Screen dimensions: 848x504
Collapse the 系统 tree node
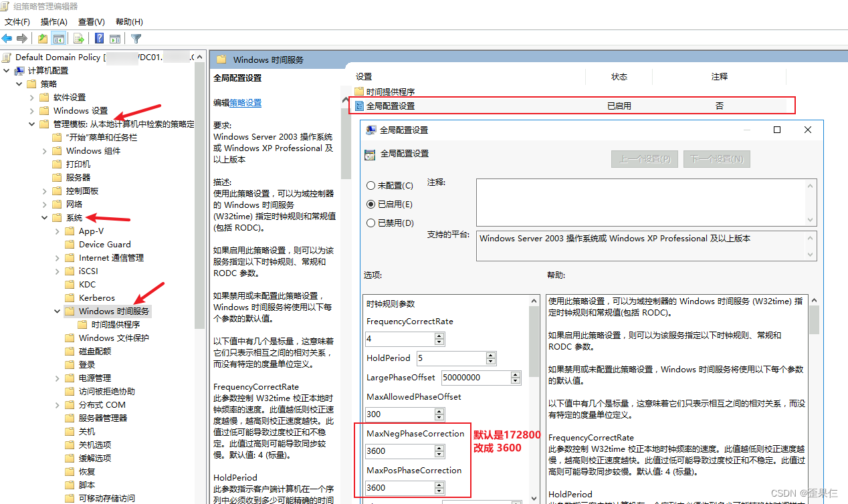(x=45, y=218)
